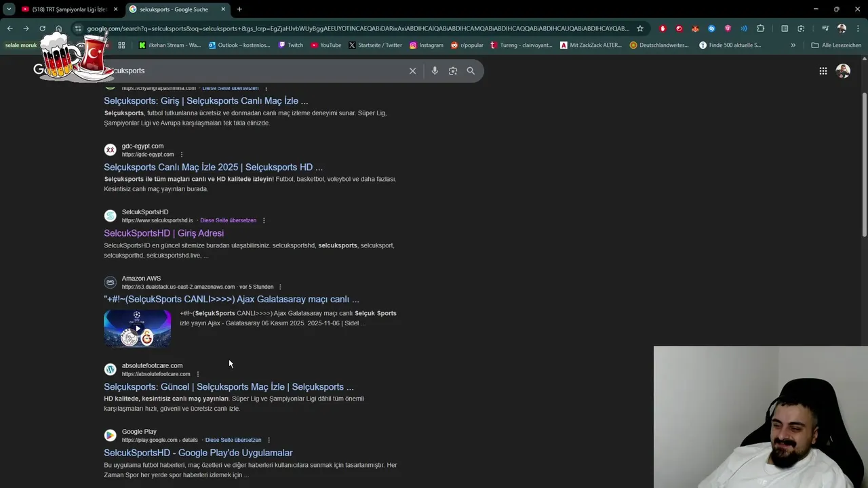This screenshot has width=868, height=488.
Task: Open more options for Google Play result
Action: (x=269, y=440)
